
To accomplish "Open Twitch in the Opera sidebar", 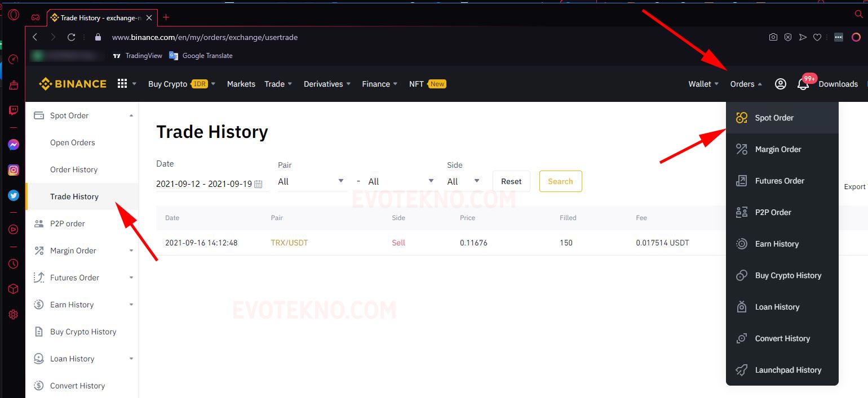I will (x=14, y=110).
